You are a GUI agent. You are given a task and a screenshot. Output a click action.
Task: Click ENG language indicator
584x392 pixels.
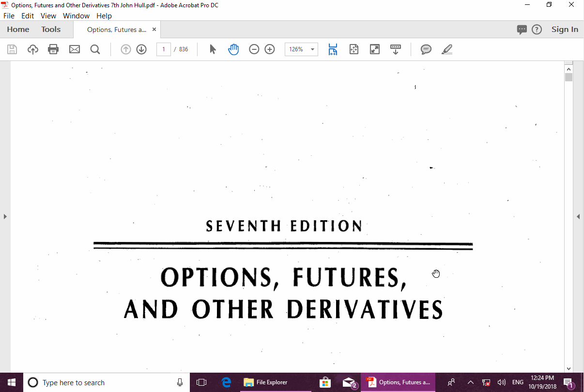click(518, 382)
